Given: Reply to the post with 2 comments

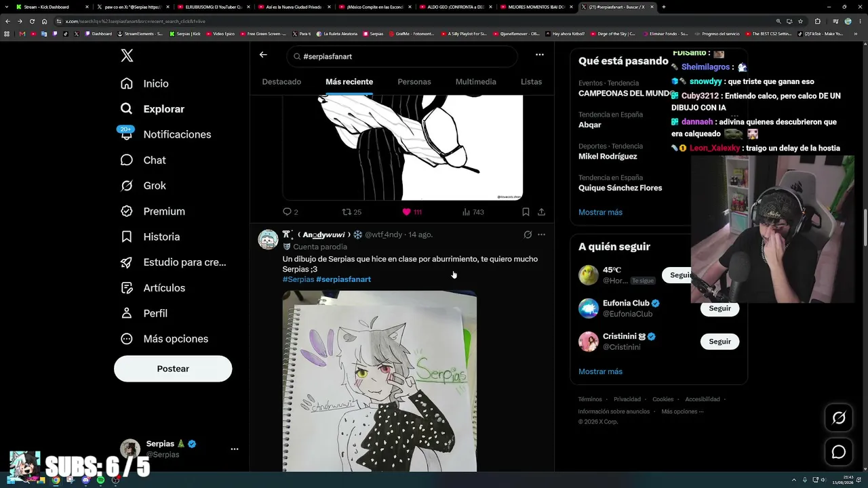Looking at the screenshot, I should 290,212.
